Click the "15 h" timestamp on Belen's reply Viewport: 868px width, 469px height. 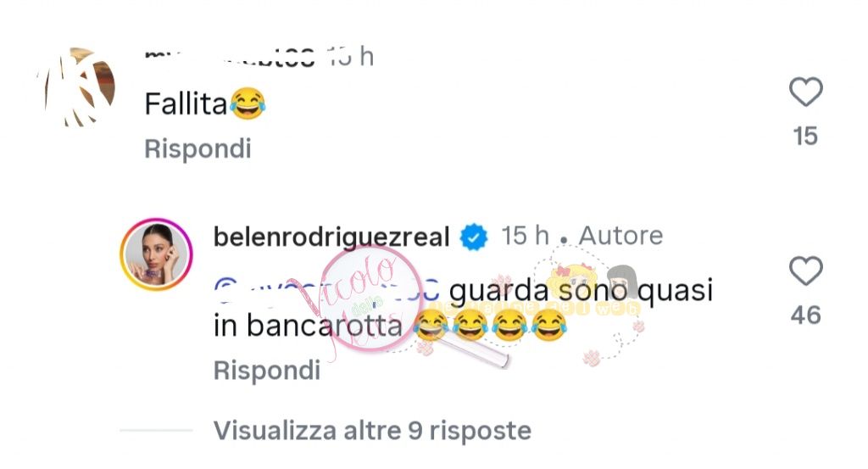(x=525, y=236)
